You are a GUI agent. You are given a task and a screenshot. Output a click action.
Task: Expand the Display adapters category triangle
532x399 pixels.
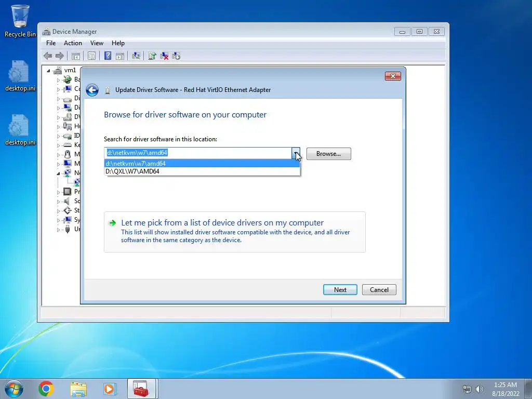pos(58,108)
